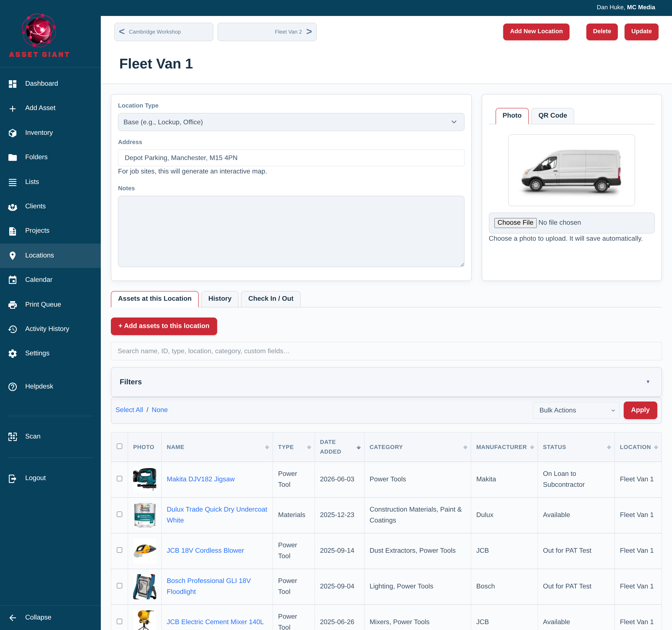The width and height of the screenshot is (672, 630).
Task: Click the Scan QR icon
Action: tap(13, 437)
